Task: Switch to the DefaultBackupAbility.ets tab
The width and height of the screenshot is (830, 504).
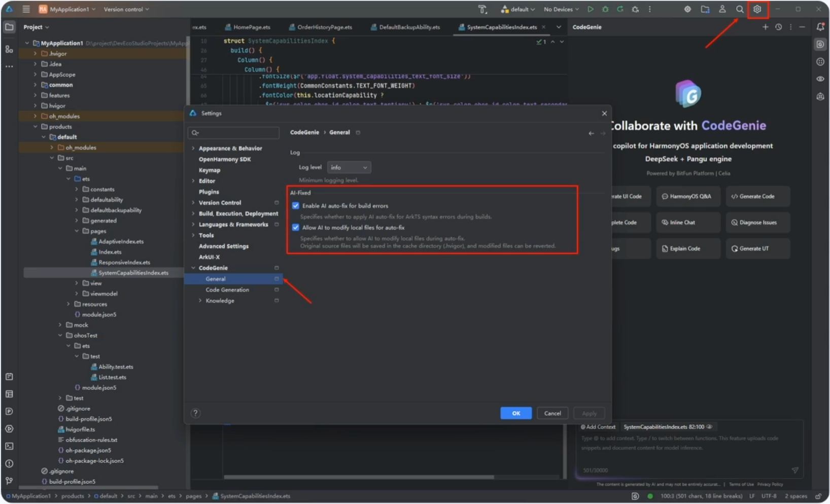Action: (405, 27)
